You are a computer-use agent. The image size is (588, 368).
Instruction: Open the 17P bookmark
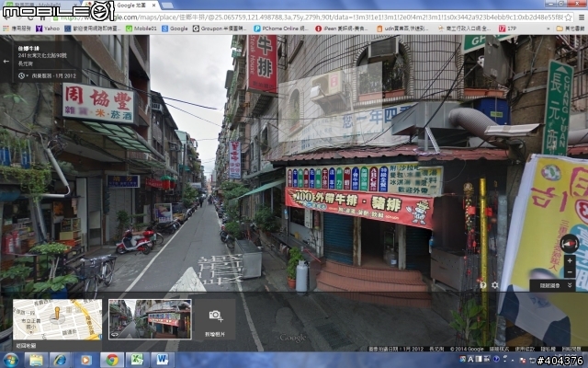click(x=507, y=29)
